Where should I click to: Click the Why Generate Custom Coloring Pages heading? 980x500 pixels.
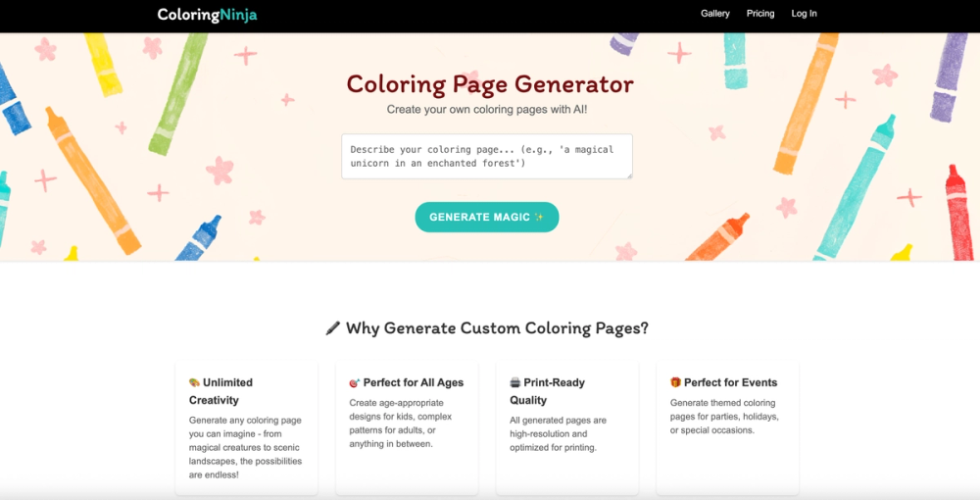click(497, 328)
